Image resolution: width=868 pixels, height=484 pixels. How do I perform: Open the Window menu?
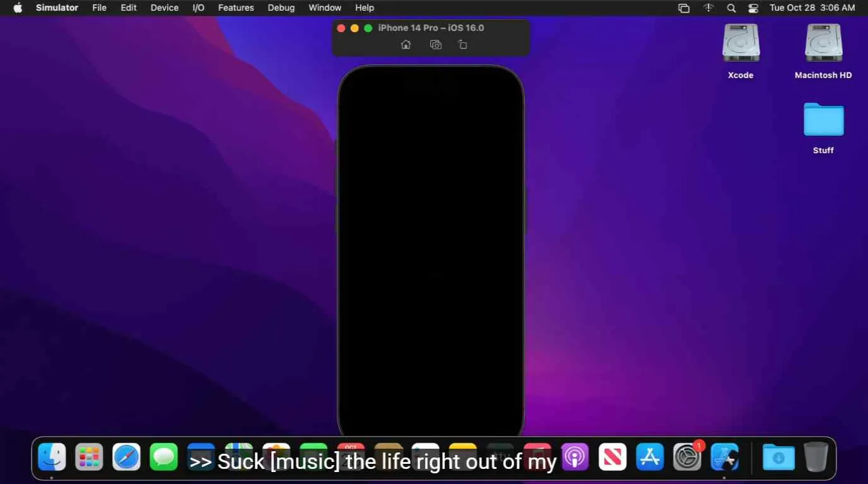325,8
